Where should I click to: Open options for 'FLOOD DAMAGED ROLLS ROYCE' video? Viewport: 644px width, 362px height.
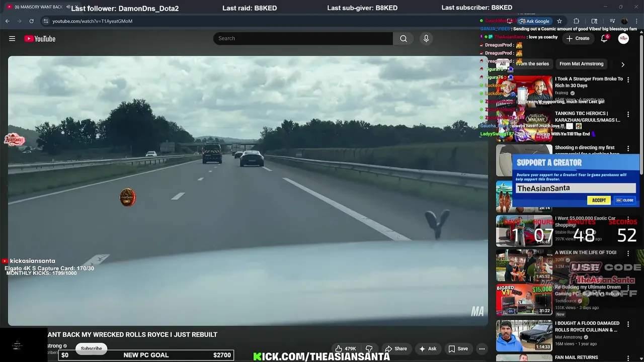point(628,324)
